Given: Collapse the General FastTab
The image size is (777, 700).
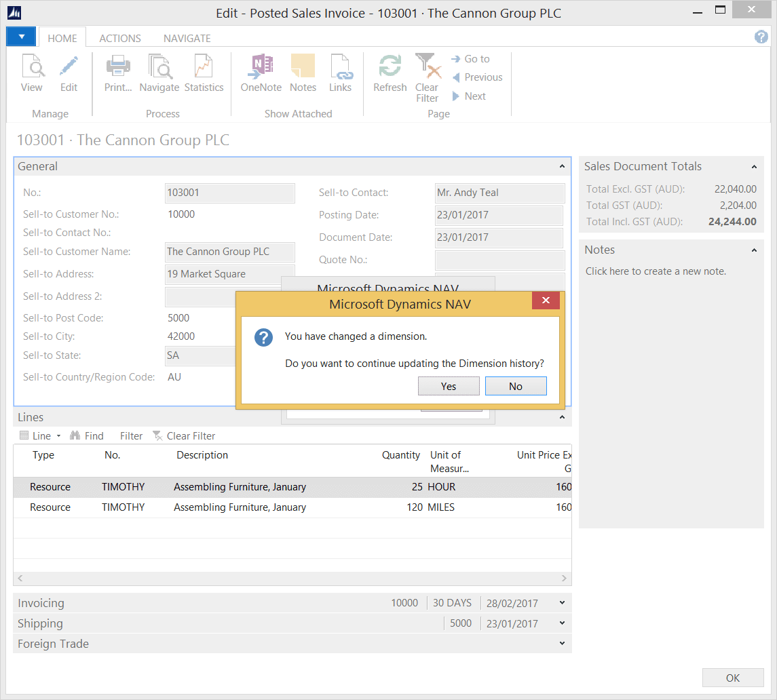Looking at the screenshot, I should pyautogui.click(x=562, y=166).
